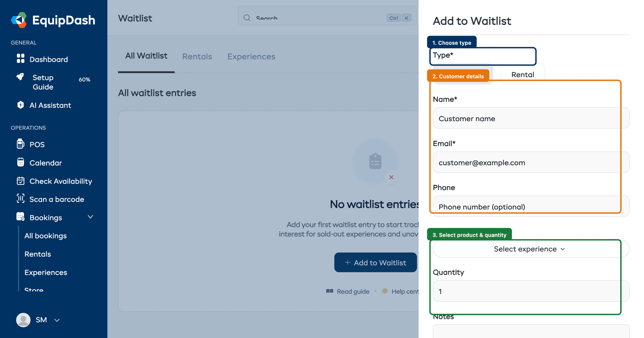The height and width of the screenshot is (338, 644).
Task: Click the Setup Guide progress indicator
Action: [x=84, y=79]
